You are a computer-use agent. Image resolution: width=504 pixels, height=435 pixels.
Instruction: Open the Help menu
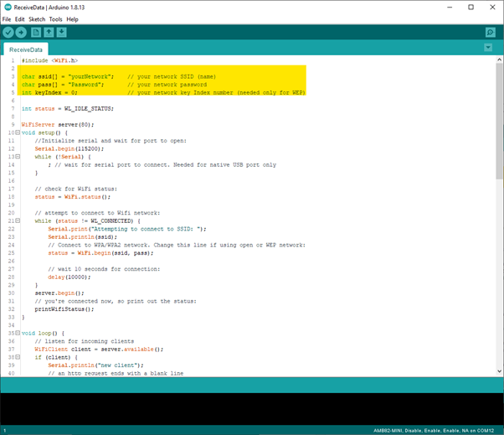click(x=73, y=18)
